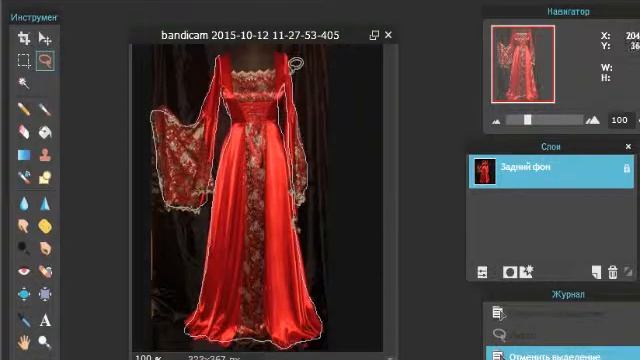640x360 pixels.
Task: Select the Gradient tool
Action: 24,155
